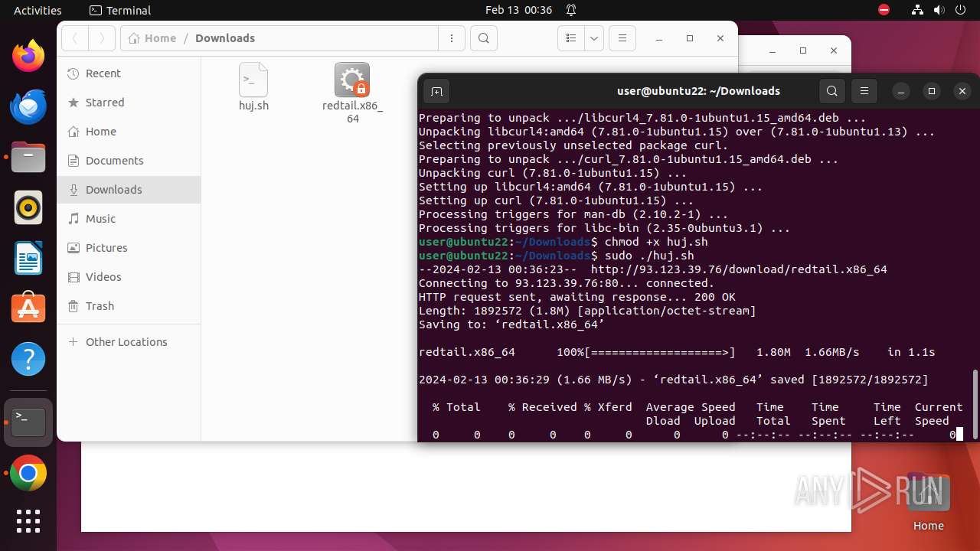Maximize the background window behind Files
Image resolution: width=980 pixels, height=551 pixels.
point(803,51)
